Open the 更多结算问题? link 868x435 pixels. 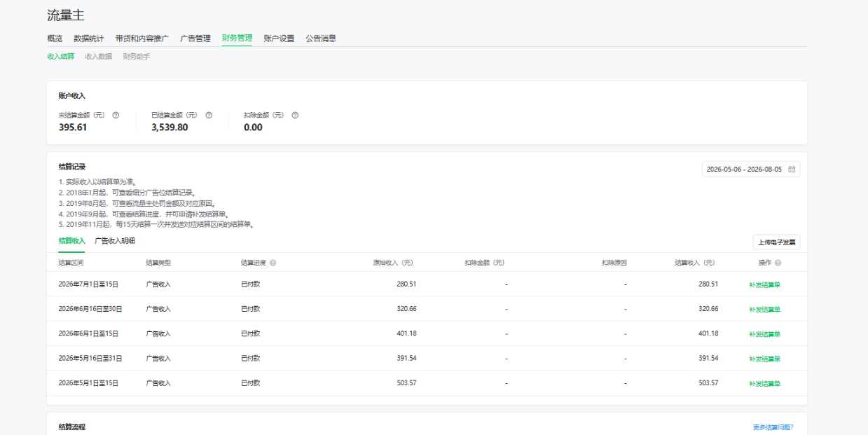pyautogui.click(x=773, y=427)
